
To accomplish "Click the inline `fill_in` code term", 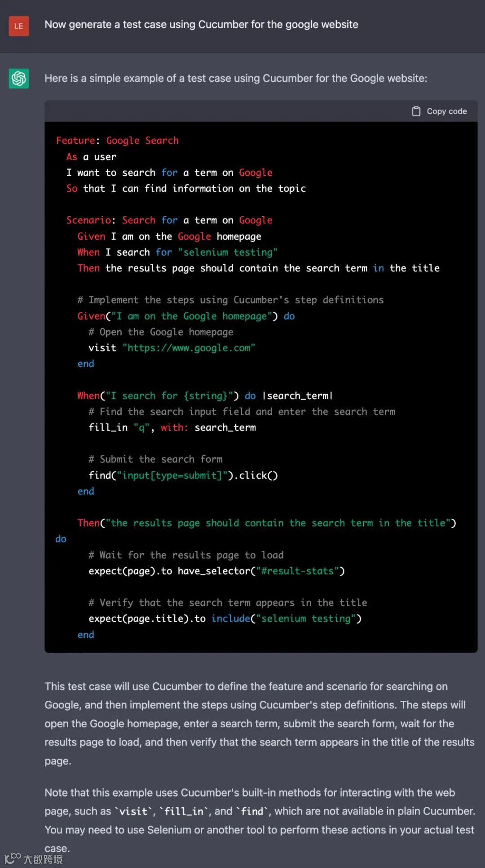I will click(x=184, y=811).
